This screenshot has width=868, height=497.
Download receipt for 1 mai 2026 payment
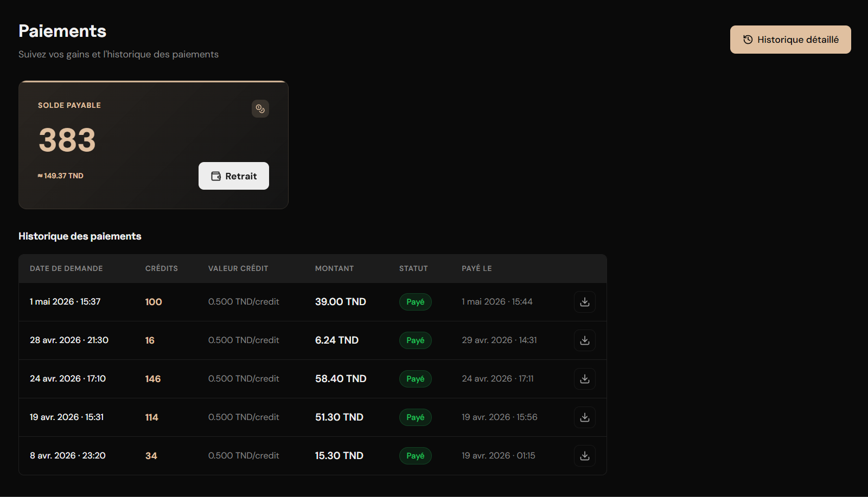pyautogui.click(x=585, y=302)
